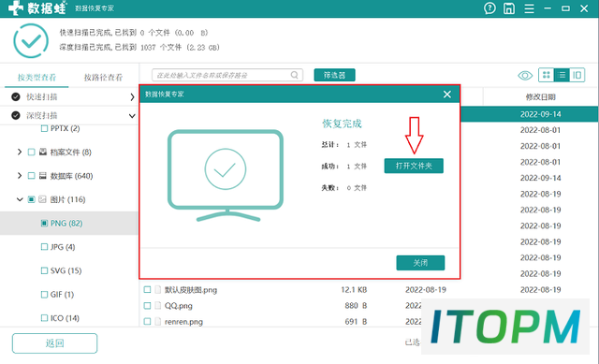Viewport: 599px width, 364px height.
Task: Check the GIF (1) checkbox
Action: coord(44,295)
